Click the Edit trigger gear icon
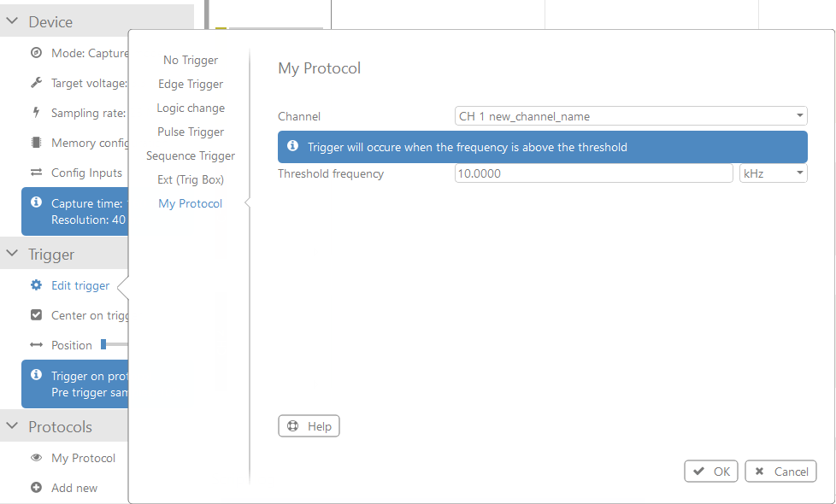This screenshot has height=504, width=836. pyautogui.click(x=34, y=285)
